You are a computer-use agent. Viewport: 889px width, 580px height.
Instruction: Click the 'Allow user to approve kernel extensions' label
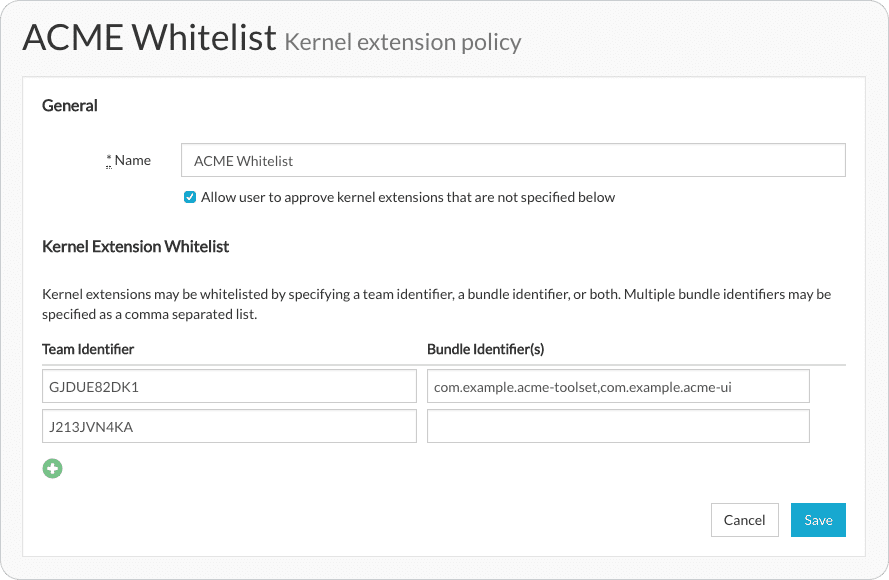click(x=408, y=197)
